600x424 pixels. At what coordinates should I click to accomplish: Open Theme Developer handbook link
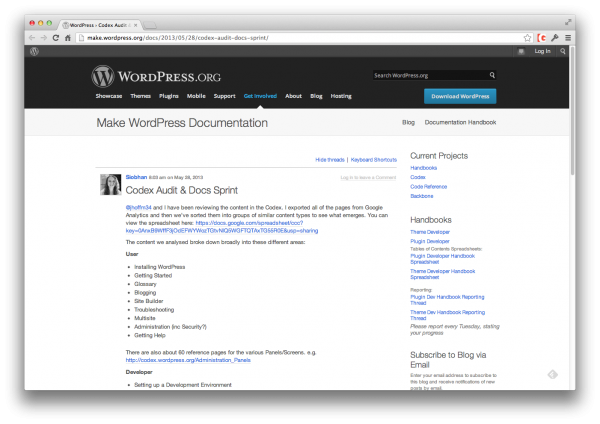430,232
